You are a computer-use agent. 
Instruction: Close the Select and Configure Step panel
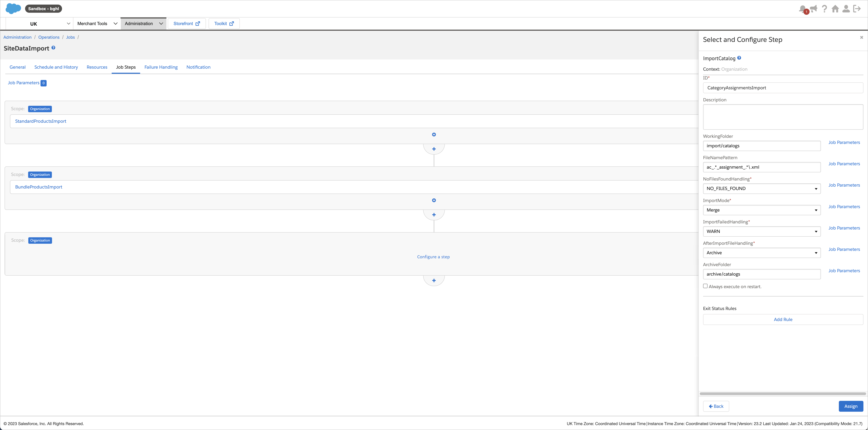(x=861, y=37)
